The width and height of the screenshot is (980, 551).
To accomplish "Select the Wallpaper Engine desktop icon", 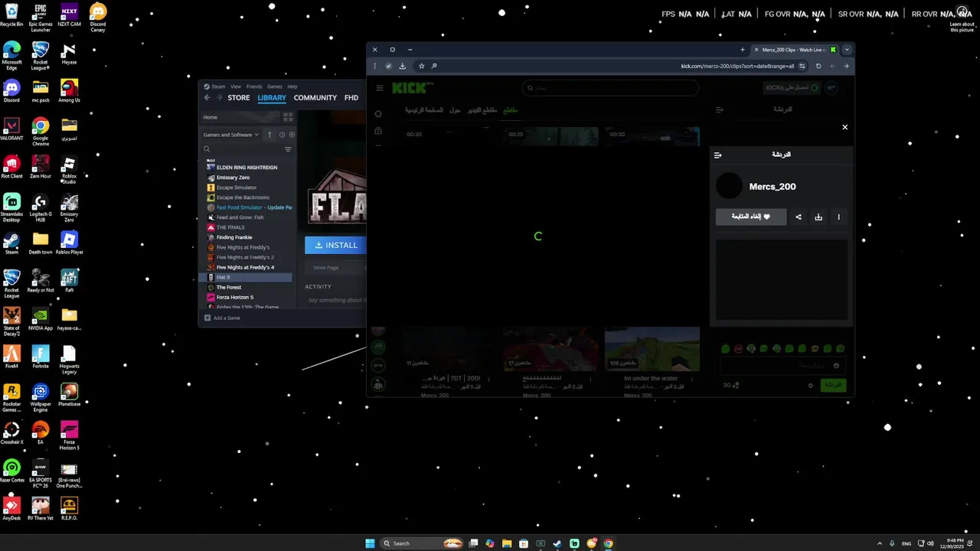I will coord(41,396).
